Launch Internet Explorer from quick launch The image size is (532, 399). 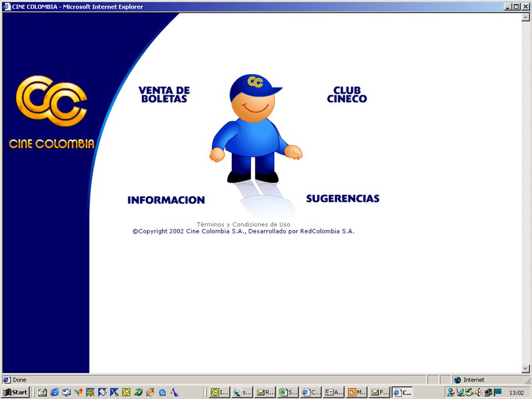pyautogui.click(x=54, y=392)
